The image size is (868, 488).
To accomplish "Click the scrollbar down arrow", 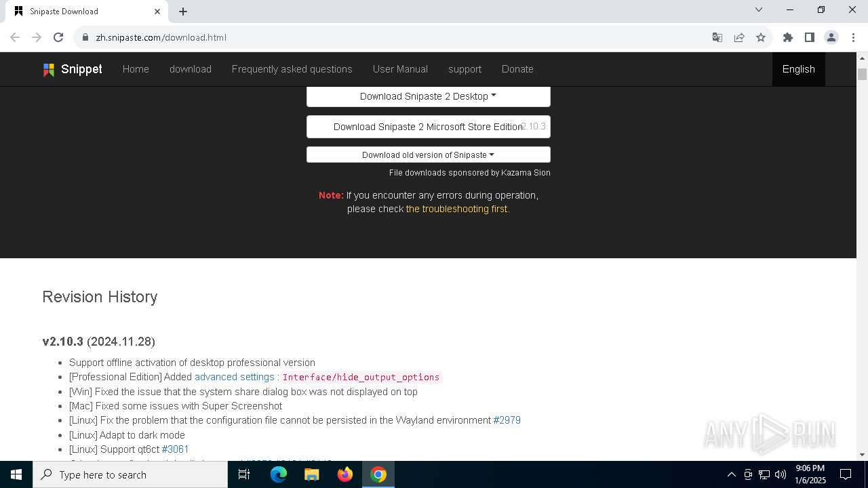I will coord(862,455).
